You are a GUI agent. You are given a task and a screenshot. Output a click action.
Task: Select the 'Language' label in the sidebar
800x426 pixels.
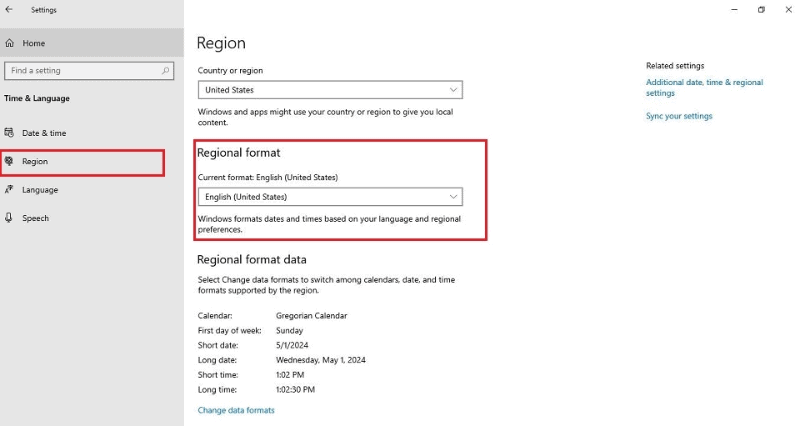40,190
